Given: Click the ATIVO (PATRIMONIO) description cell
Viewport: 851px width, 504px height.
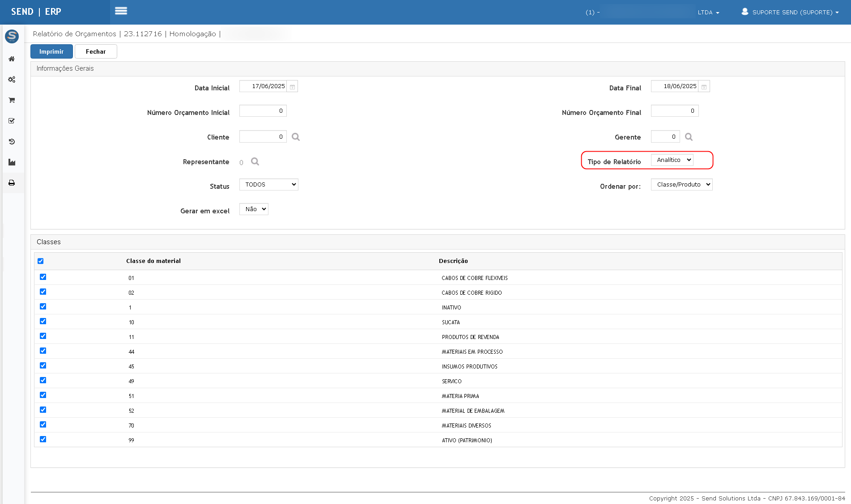Looking at the screenshot, I should coord(467,440).
